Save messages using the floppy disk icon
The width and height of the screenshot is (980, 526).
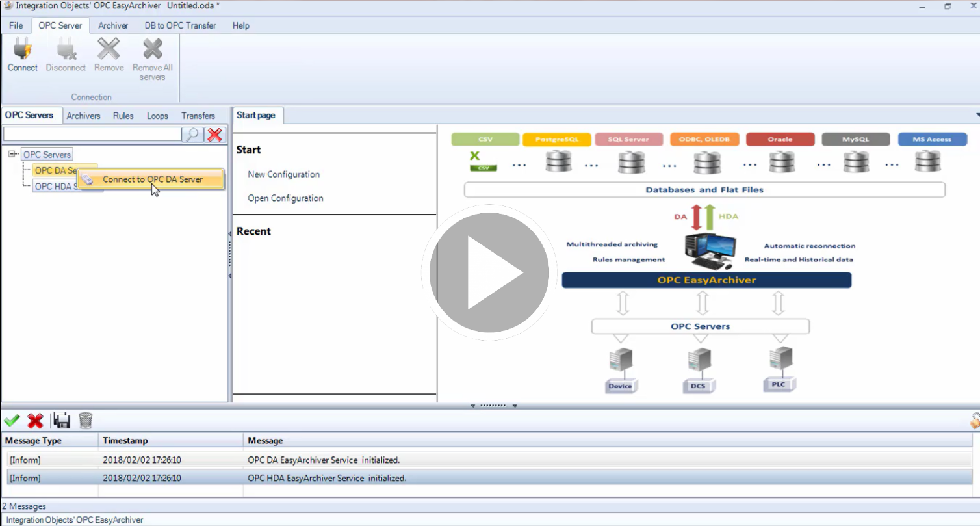click(x=62, y=421)
